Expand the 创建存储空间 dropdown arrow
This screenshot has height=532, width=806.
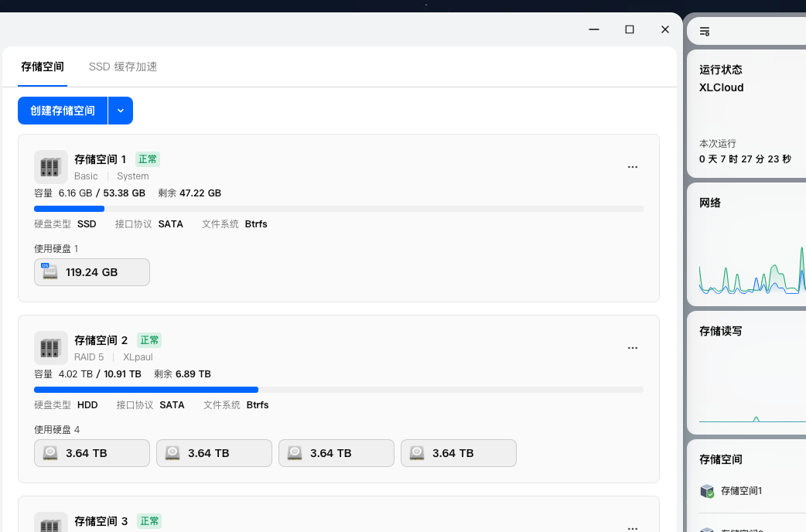coord(121,111)
